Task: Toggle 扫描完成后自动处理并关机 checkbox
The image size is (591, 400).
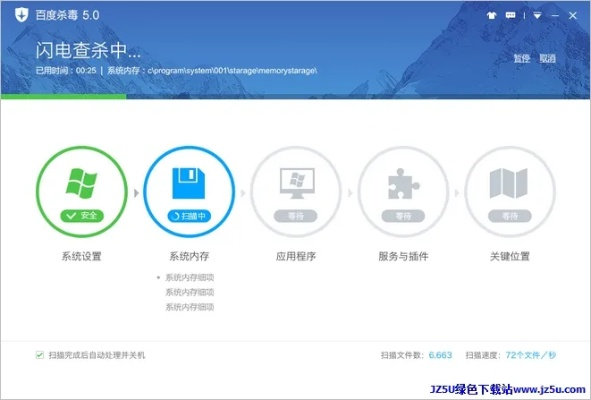Action: [40, 355]
